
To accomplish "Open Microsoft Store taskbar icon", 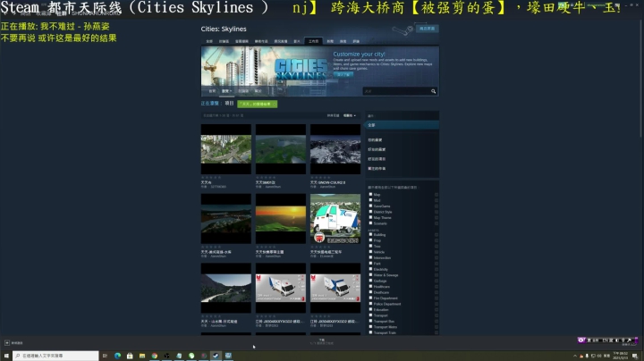I will point(130,356).
